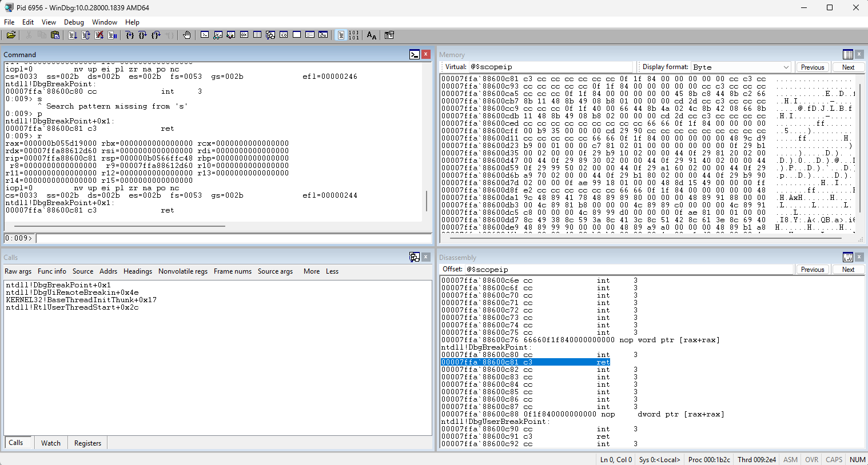
Task: Click the Stop debugging toolbar icon
Action: click(x=99, y=35)
